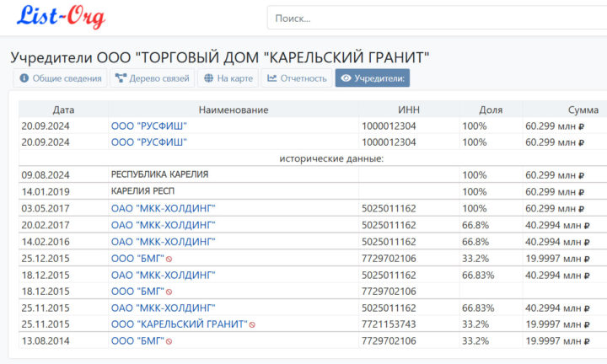
Task: Click the Сумма column header
Action: click(x=583, y=110)
